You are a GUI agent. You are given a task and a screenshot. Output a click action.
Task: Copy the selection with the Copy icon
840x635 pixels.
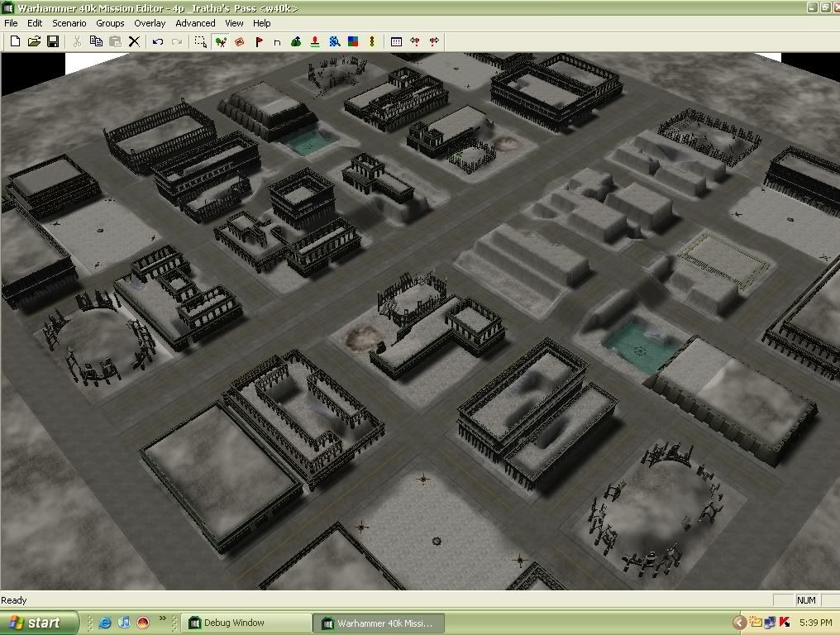click(97, 41)
